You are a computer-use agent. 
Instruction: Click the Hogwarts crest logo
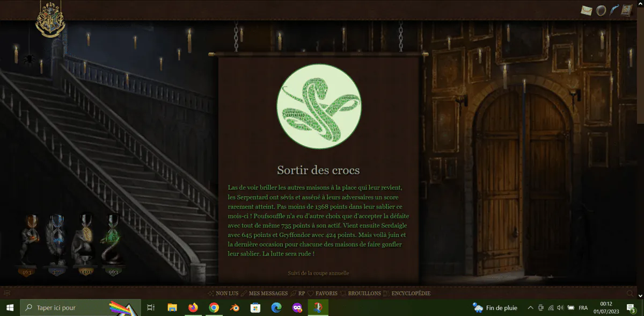50,20
